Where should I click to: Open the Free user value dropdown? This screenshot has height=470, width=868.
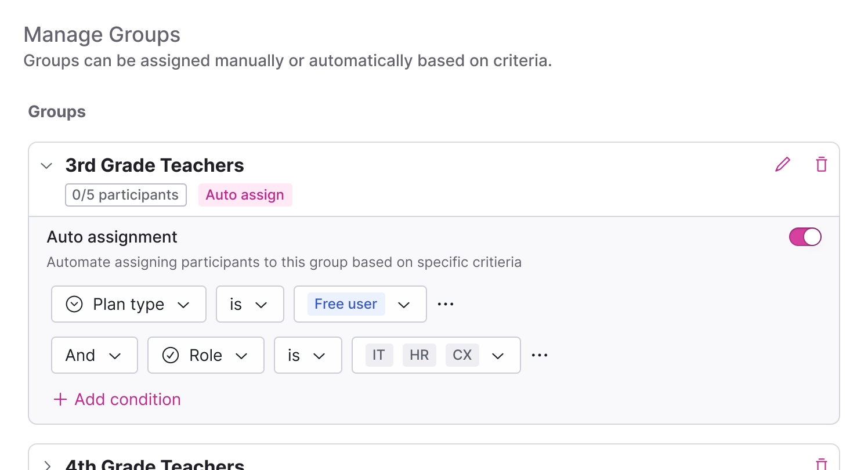(x=404, y=305)
